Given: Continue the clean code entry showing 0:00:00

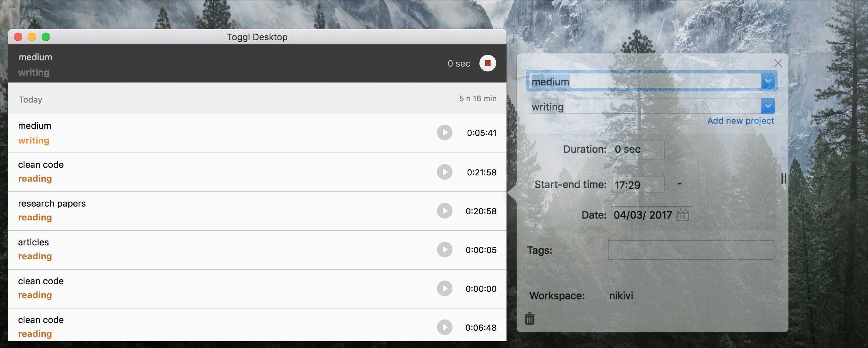Looking at the screenshot, I should pos(444,288).
